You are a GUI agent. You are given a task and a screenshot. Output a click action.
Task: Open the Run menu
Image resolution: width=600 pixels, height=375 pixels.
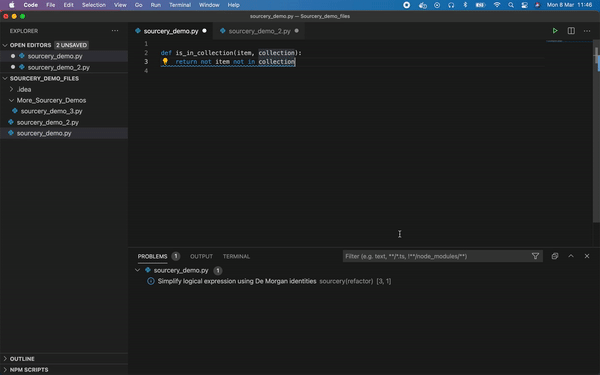[156, 5]
